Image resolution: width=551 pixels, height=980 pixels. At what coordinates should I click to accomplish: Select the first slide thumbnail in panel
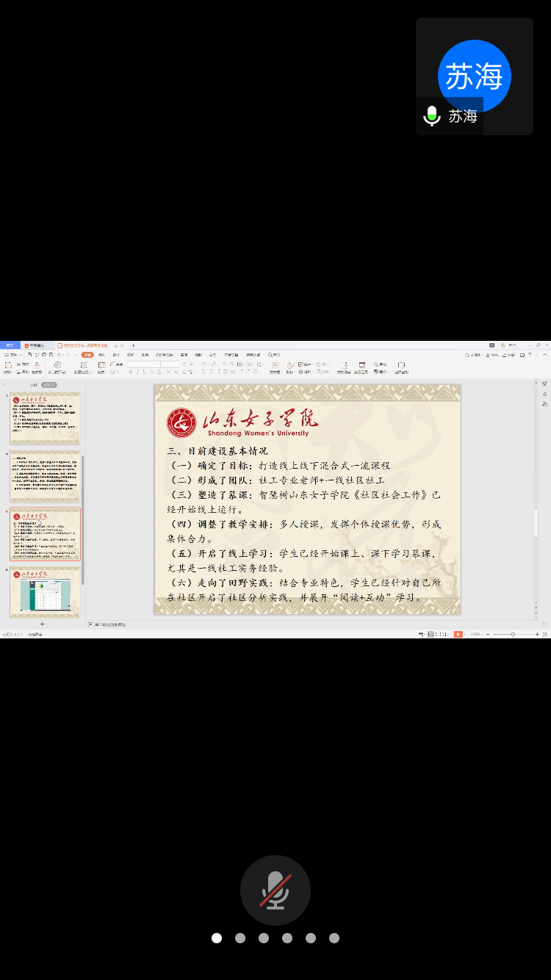[45, 418]
